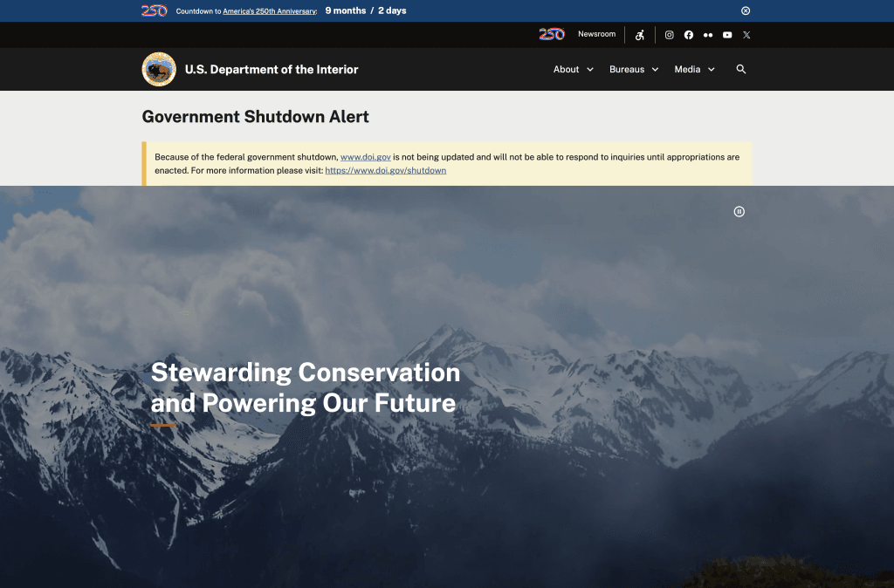Viewport: 894px width, 588px height.
Task: Open the Flickr social icon
Action: pyautogui.click(x=708, y=35)
